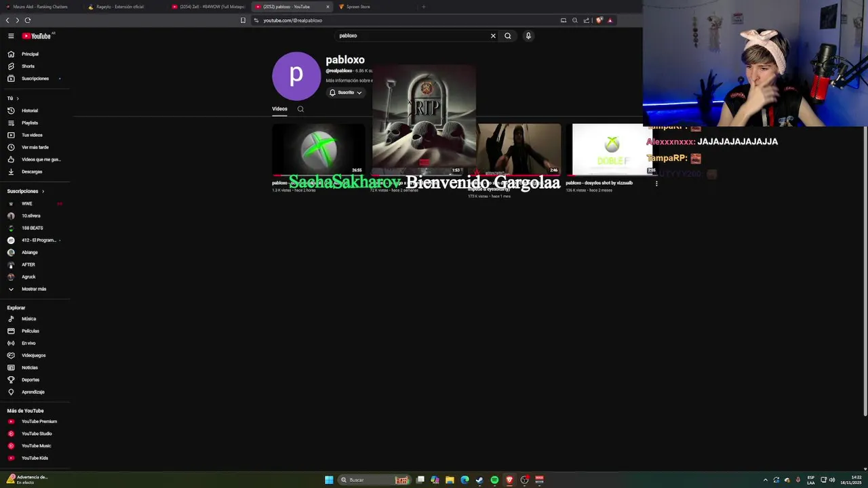
Task: Clear the YouTube search box text
Action: pyautogui.click(x=493, y=36)
